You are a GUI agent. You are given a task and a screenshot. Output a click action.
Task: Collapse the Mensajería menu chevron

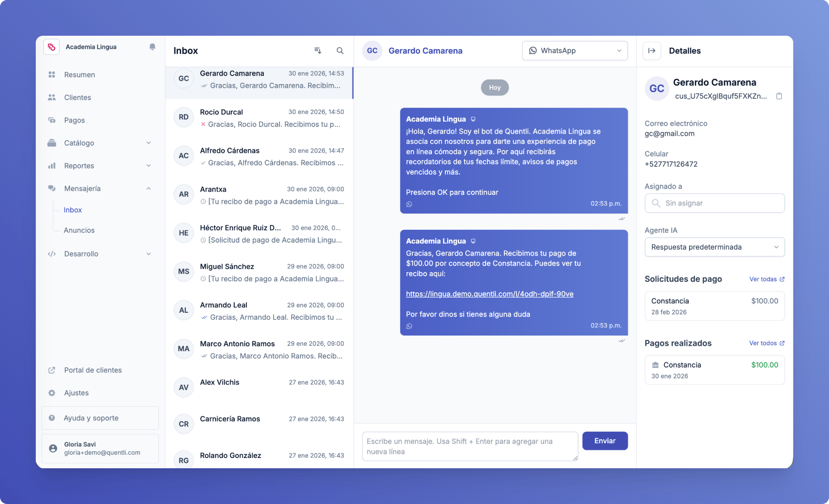[149, 189]
